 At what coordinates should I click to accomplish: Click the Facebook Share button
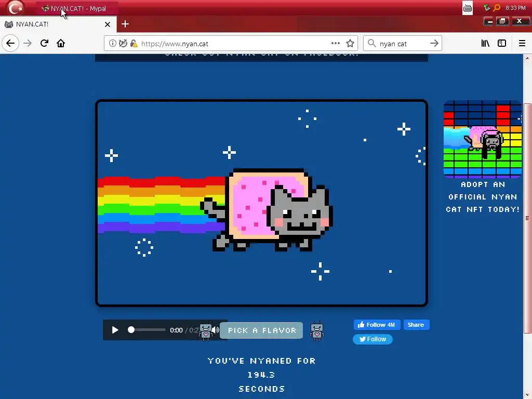(416, 325)
